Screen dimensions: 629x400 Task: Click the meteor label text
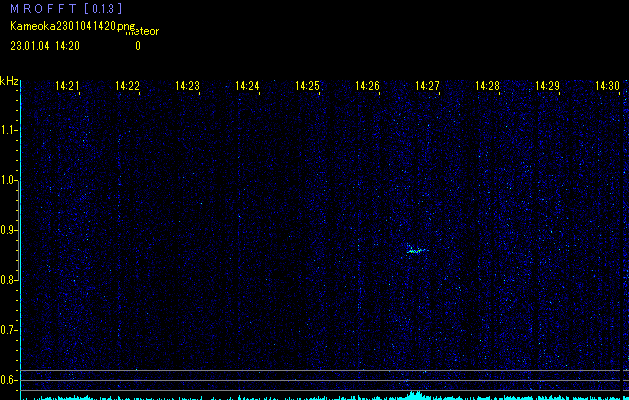coord(142,31)
